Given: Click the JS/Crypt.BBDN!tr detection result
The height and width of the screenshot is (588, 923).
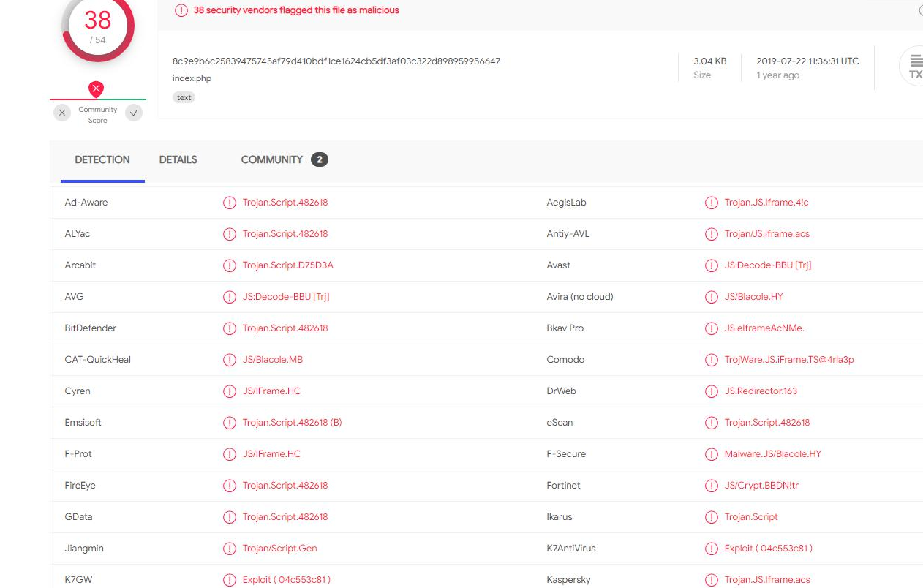Looking at the screenshot, I should [x=762, y=486].
